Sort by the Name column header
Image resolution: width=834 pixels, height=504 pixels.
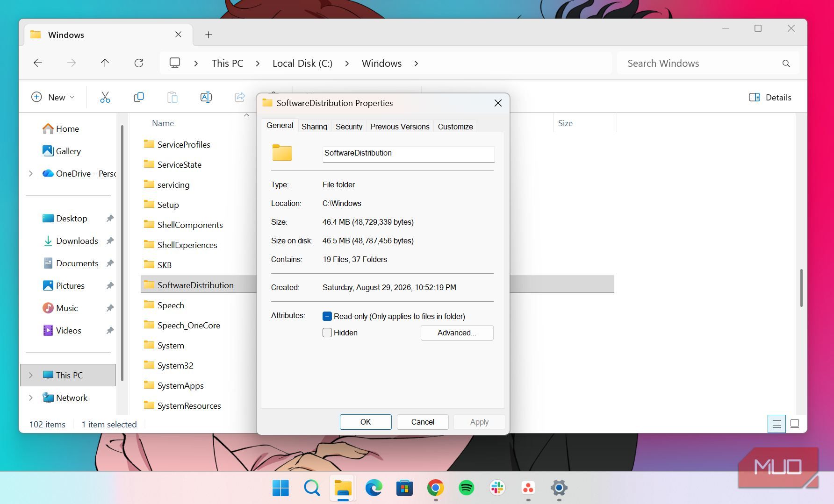[x=163, y=123]
